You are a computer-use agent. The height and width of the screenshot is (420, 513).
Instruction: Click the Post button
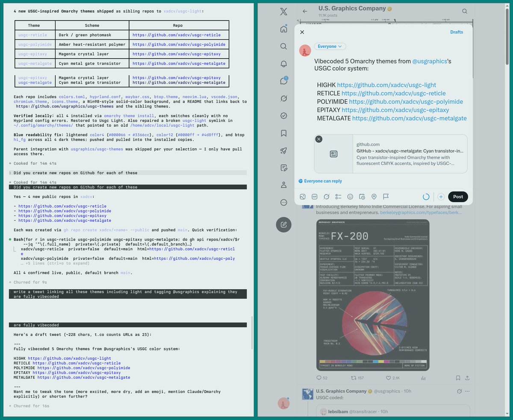click(x=458, y=197)
